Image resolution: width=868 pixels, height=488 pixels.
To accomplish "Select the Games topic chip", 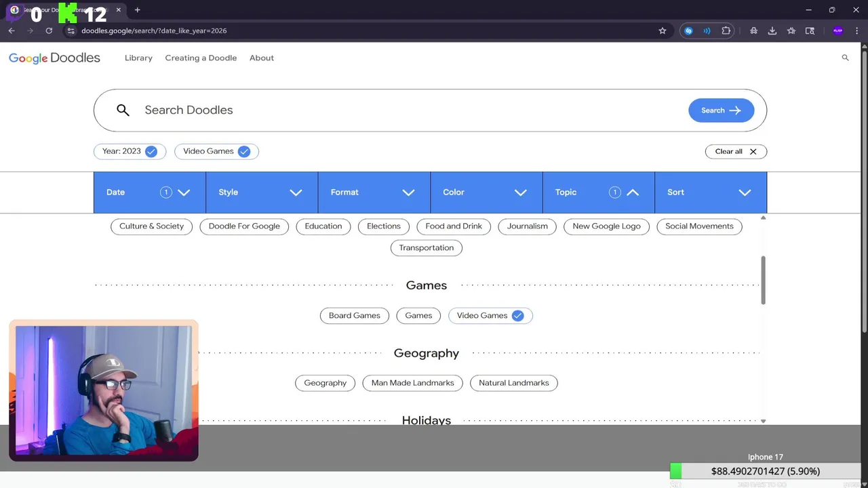I will [x=418, y=315].
